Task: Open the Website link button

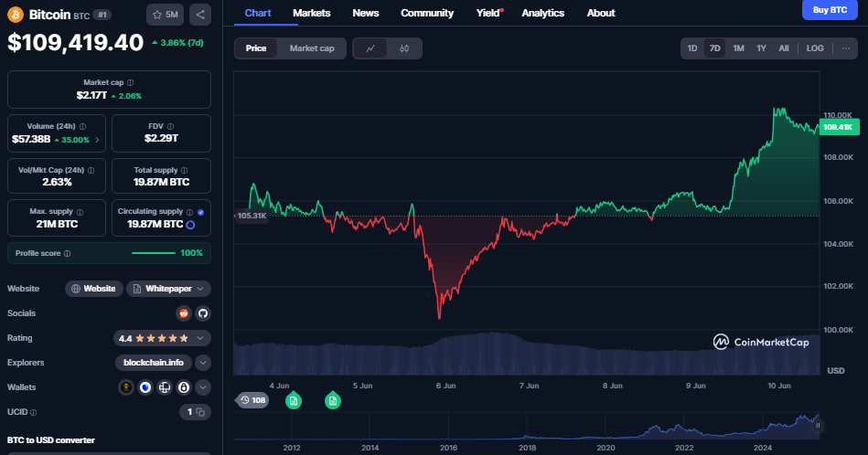Action: click(94, 289)
